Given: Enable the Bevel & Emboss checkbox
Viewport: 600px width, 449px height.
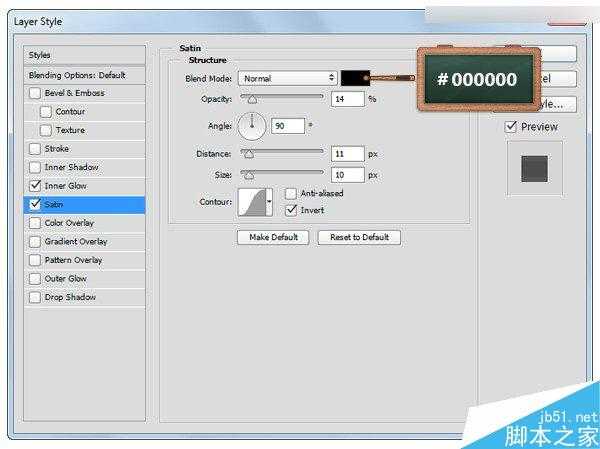Looking at the screenshot, I should coord(36,93).
